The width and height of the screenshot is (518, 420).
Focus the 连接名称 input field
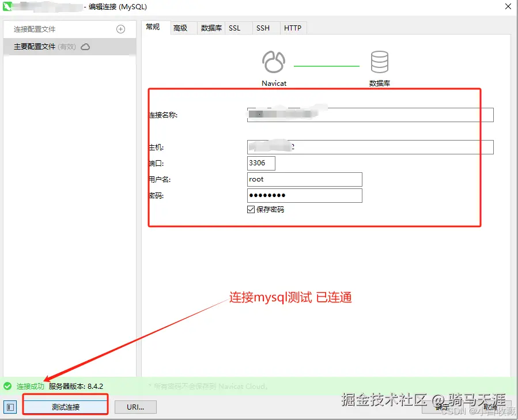click(370, 115)
